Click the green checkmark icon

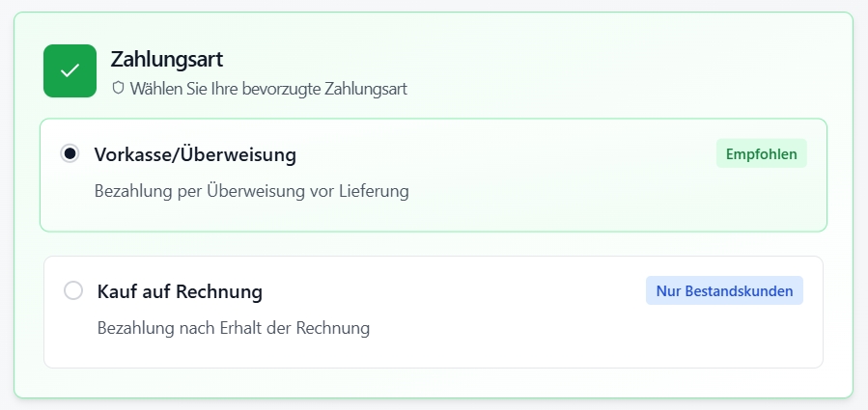[x=70, y=71]
